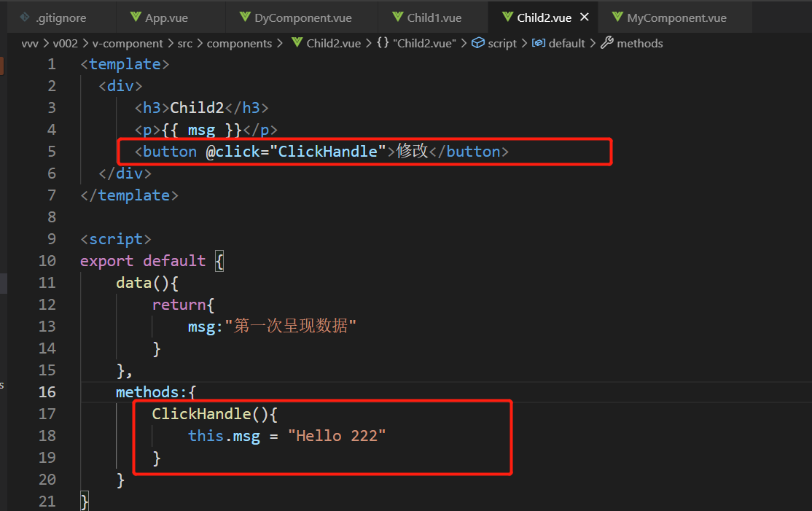Open the script breadcrumb segment
The height and width of the screenshot is (511, 812).
(501, 44)
